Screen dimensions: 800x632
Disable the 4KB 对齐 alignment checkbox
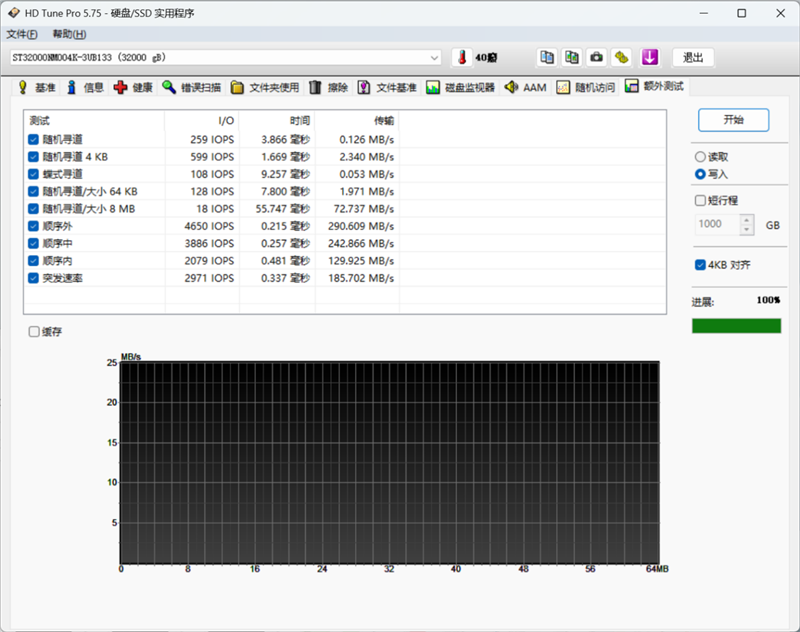tap(700, 265)
